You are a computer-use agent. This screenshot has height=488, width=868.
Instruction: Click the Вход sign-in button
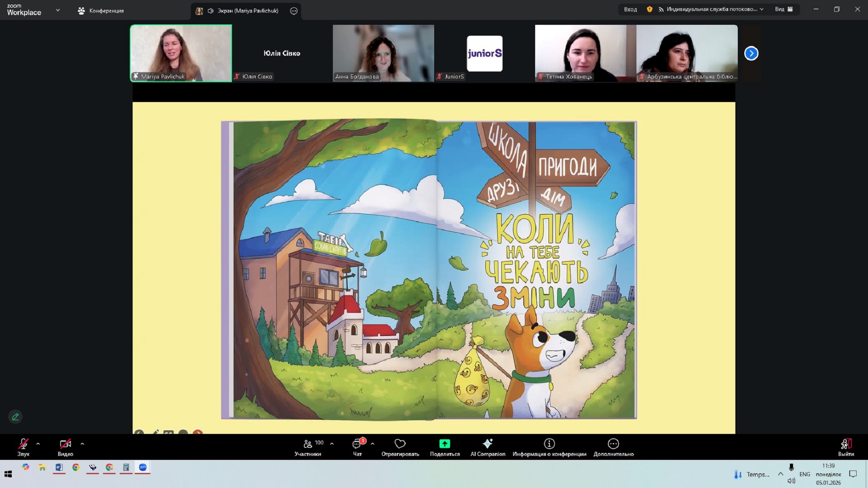click(630, 9)
